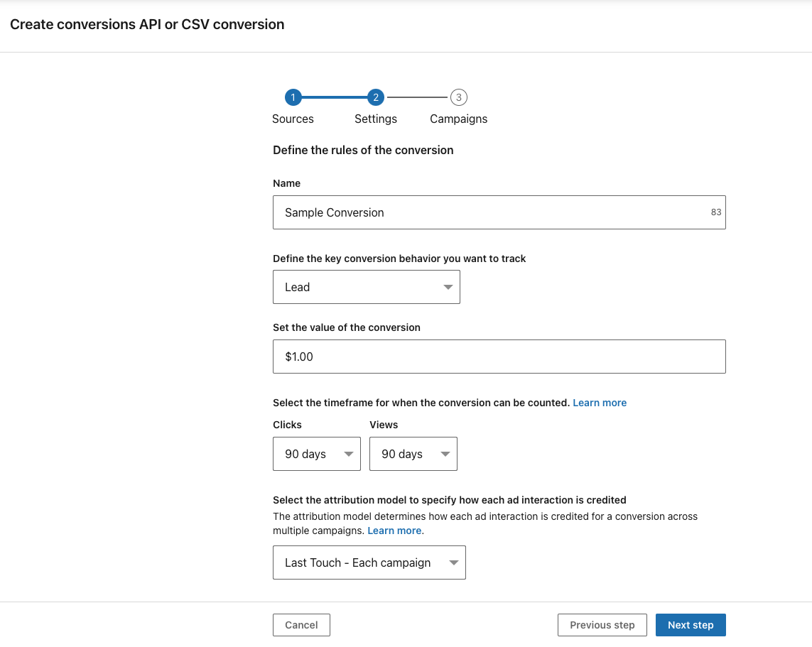Focus the conversion value field showing $1.00
Viewport: 812px width, 647px height.
499,357
